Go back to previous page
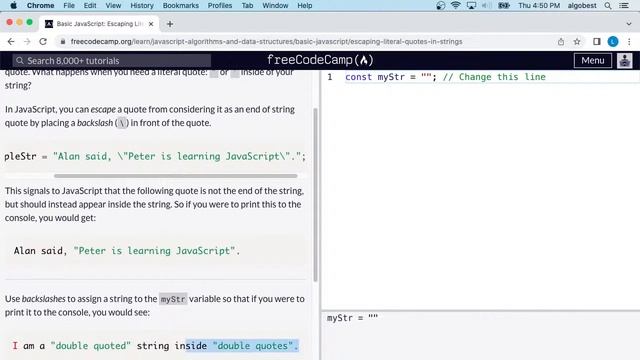The image size is (640, 360). click(x=11, y=42)
